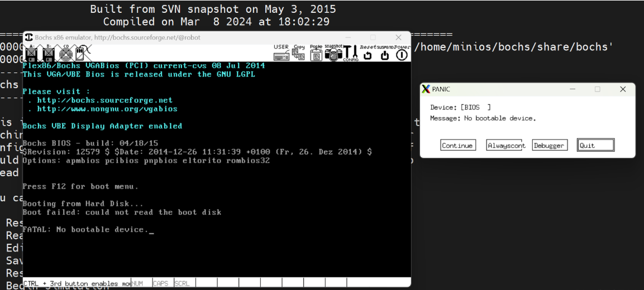Click Quit in the PANIC dialog
This screenshot has width=644, height=290.
pos(596,145)
